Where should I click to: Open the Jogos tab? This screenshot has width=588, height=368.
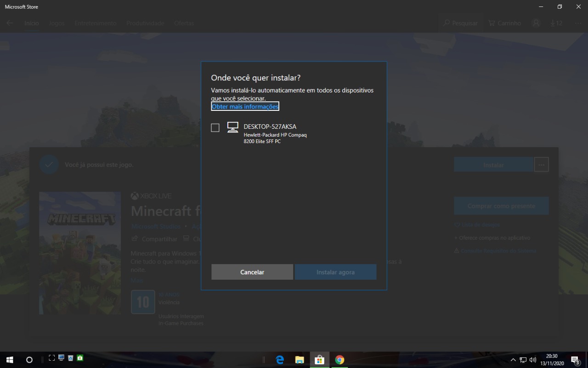click(57, 23)
